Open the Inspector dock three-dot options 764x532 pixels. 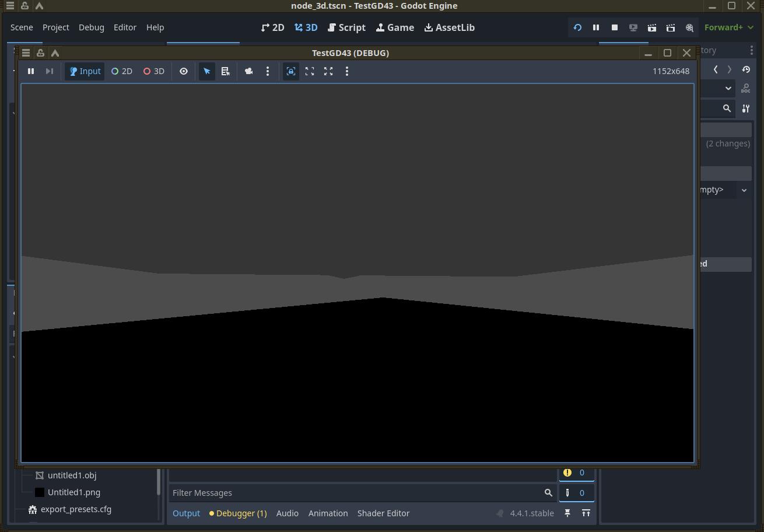click(752, 50)
